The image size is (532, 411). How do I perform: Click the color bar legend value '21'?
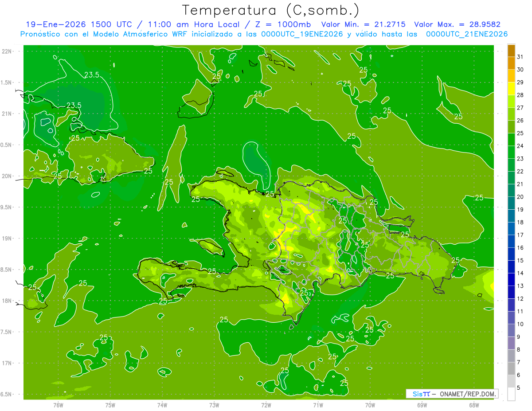point(520,184)
